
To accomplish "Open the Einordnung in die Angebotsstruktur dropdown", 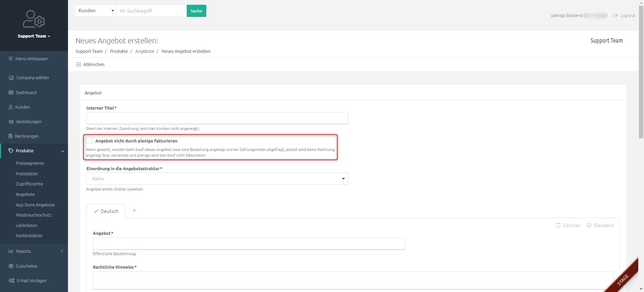I will tap(217, 179).
